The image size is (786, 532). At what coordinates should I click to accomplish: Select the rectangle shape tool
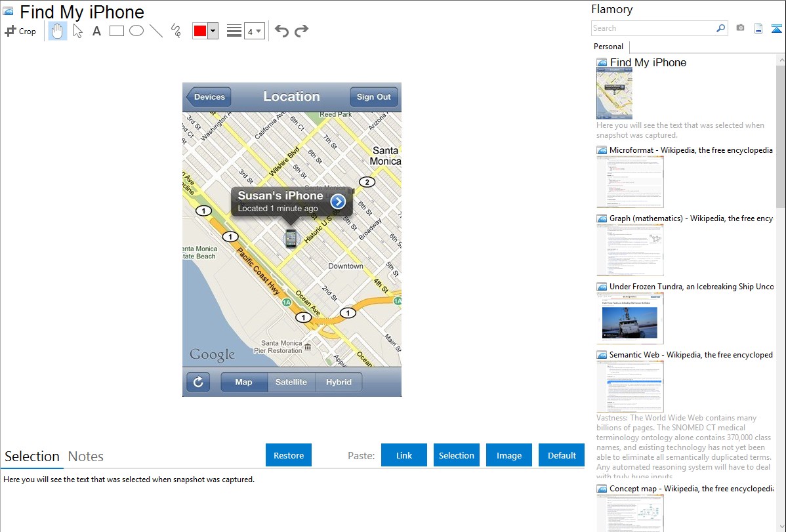pos(116,31)
